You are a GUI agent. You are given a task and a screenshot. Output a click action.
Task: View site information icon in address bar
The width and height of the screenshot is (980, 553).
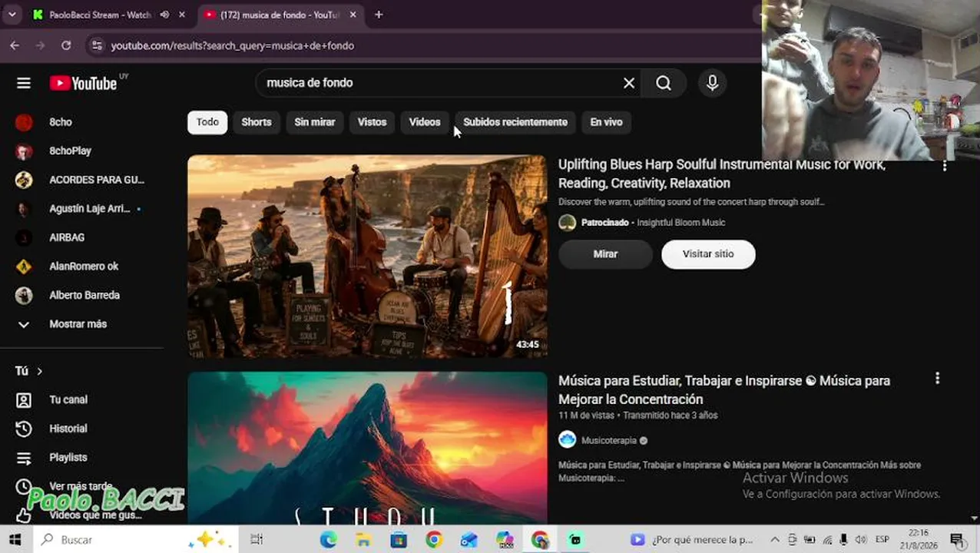[x=96, y=46]
